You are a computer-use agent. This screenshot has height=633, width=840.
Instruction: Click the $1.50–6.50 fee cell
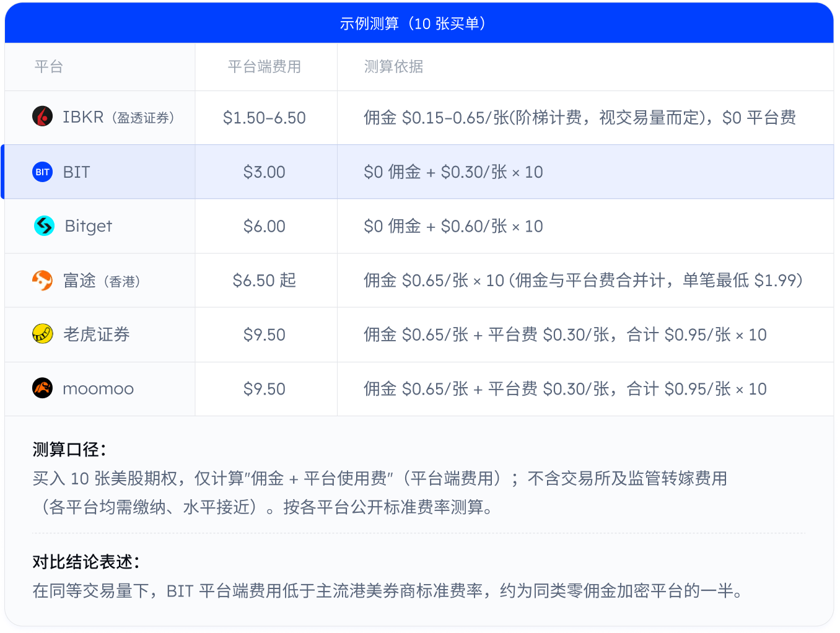[x=265, y=118]
